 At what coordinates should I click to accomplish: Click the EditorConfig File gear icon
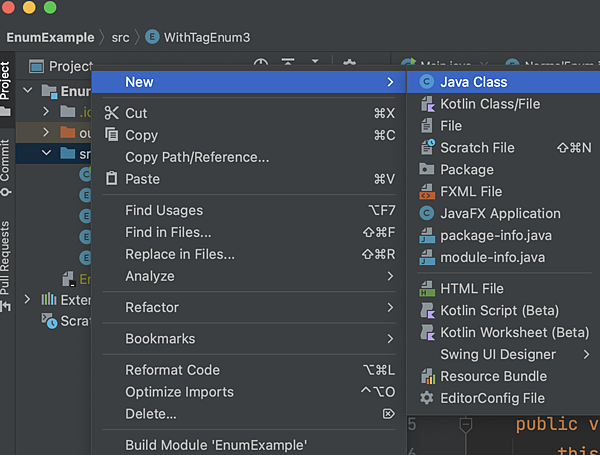click(427, 398)
